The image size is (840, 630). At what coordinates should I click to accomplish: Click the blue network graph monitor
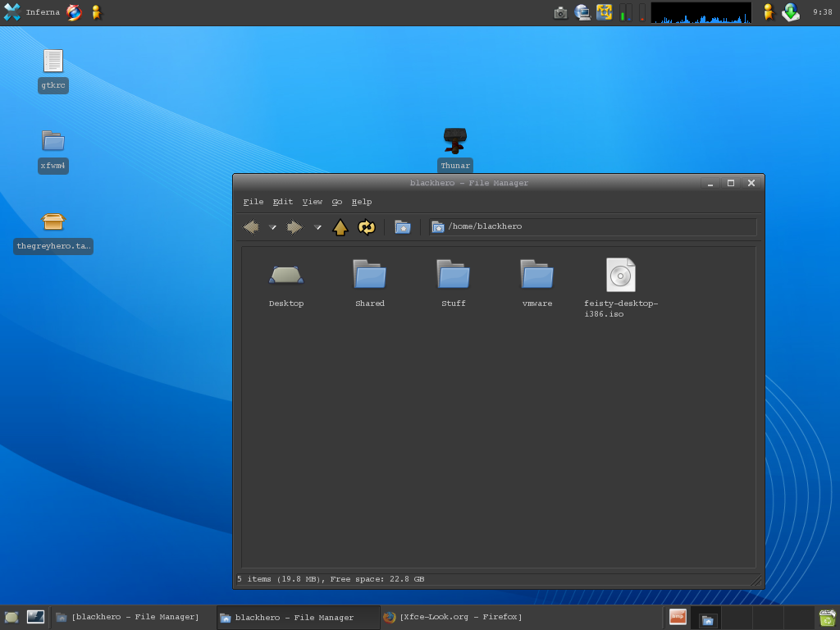[x=701, y=13]
